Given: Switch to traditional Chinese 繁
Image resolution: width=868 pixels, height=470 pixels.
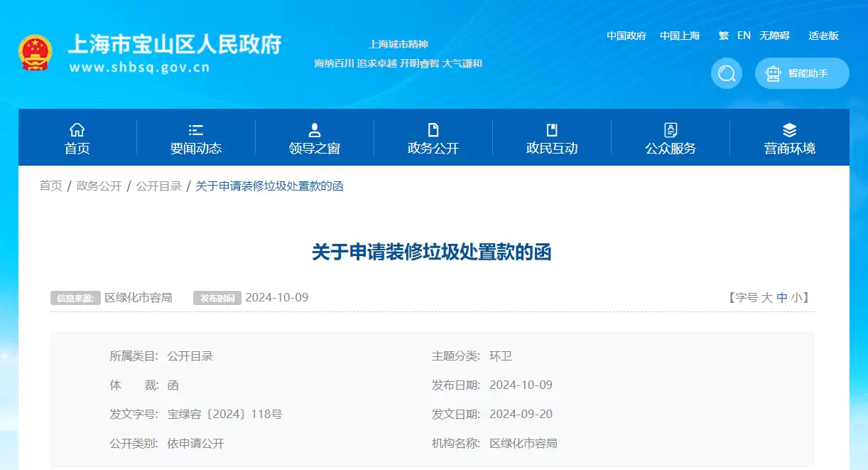Looking at the screenshot, I should [723, 36].
